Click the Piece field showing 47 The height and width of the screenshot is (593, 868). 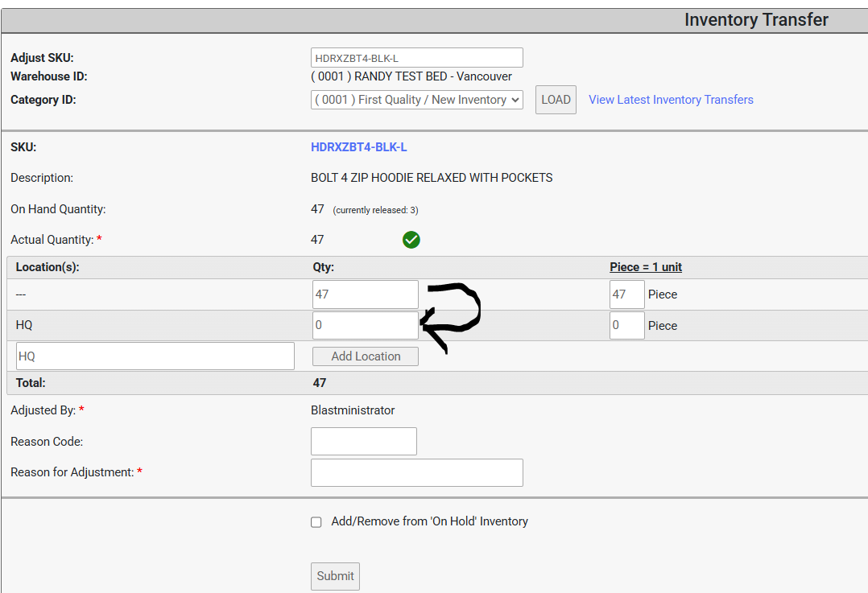(626, 294)
